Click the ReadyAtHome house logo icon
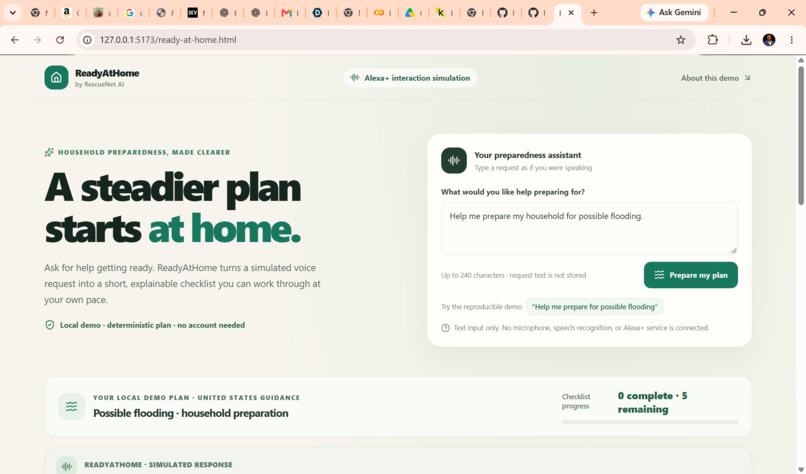This screenshot has height=474, width=806. tap(56, 78)
